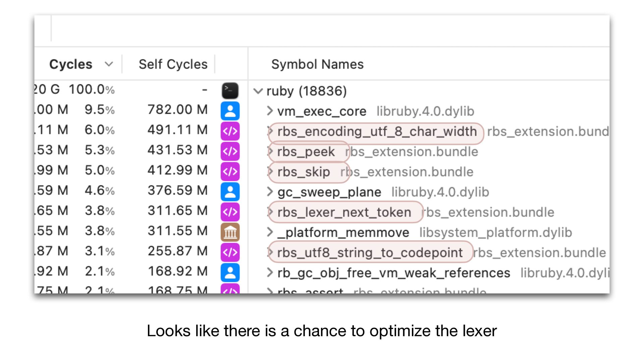Image resolution: width=644 pixels, height=362 pixels.
Task: Click the terminal icon beside ruby process
Action: [x=230, y=90]
